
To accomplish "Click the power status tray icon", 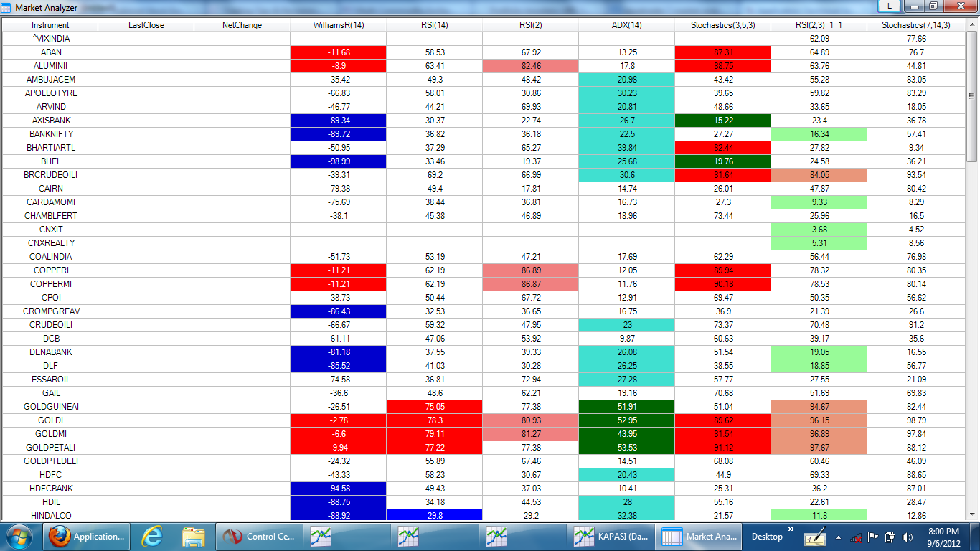I will (x=890, y=537).
